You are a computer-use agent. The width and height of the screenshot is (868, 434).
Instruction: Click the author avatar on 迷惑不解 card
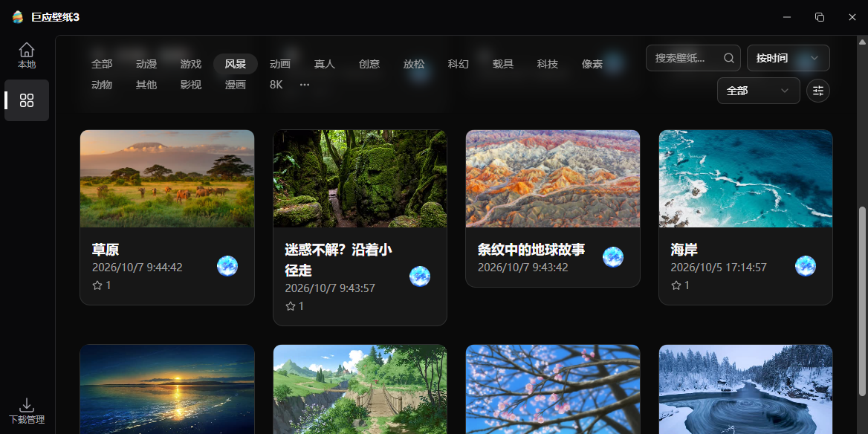(x=420, y=276)
